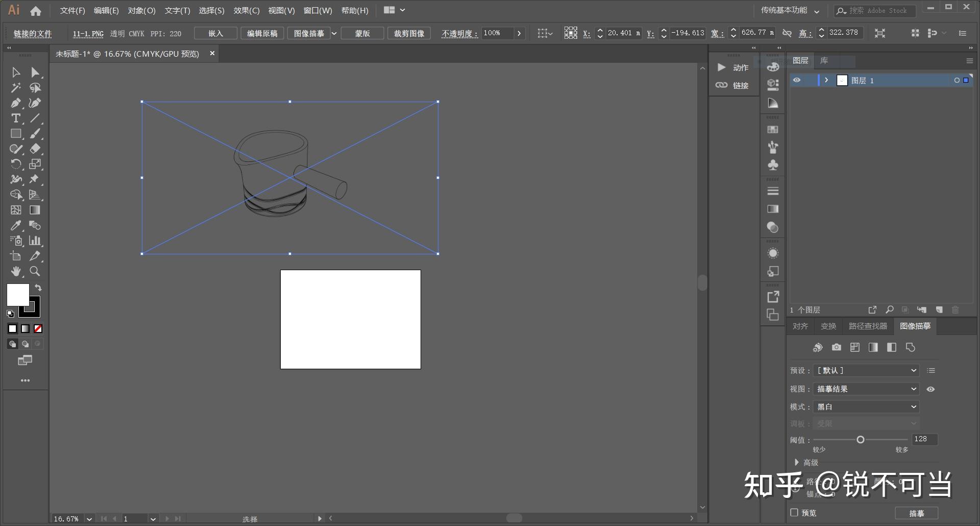Click the Adobe Stock search field

click(x=878, y=10)
